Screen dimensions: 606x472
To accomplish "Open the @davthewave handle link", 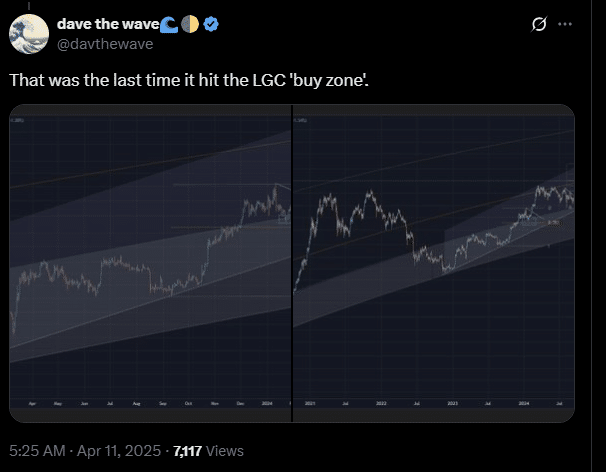I will coord(105,44).
